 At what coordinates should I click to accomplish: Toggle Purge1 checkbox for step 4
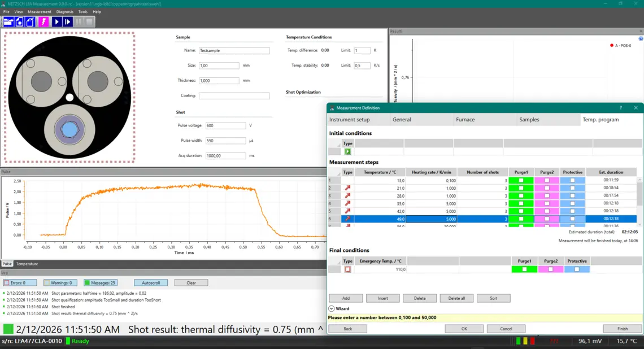pyautogui.click(x=521, y=203)
